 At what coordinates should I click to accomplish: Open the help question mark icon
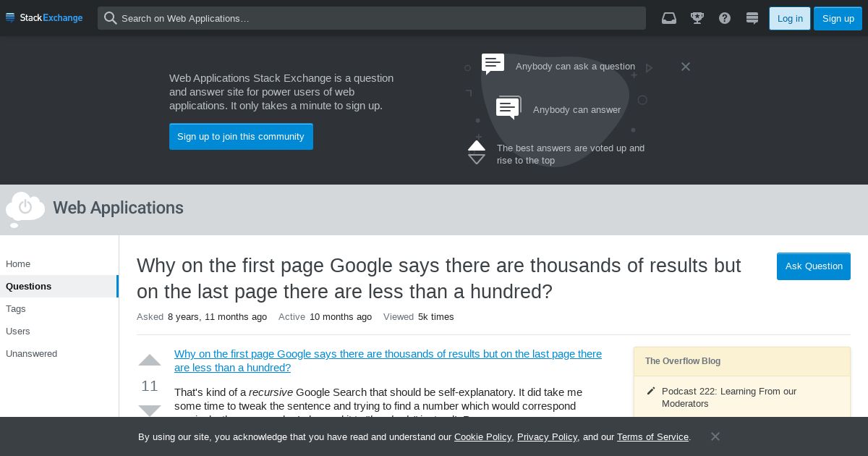[725, 18]
